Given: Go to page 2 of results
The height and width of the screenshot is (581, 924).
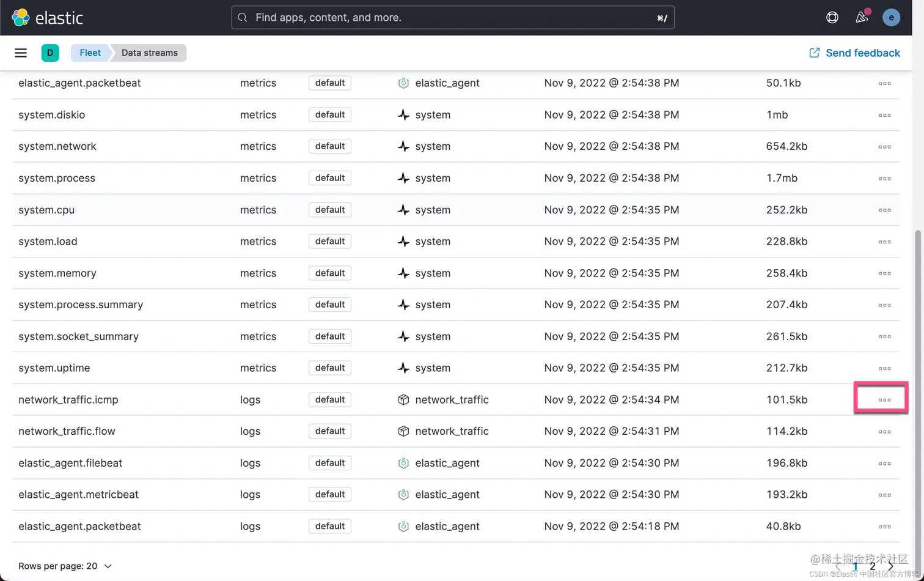Looking at the screenshot, I should [873, 566].
